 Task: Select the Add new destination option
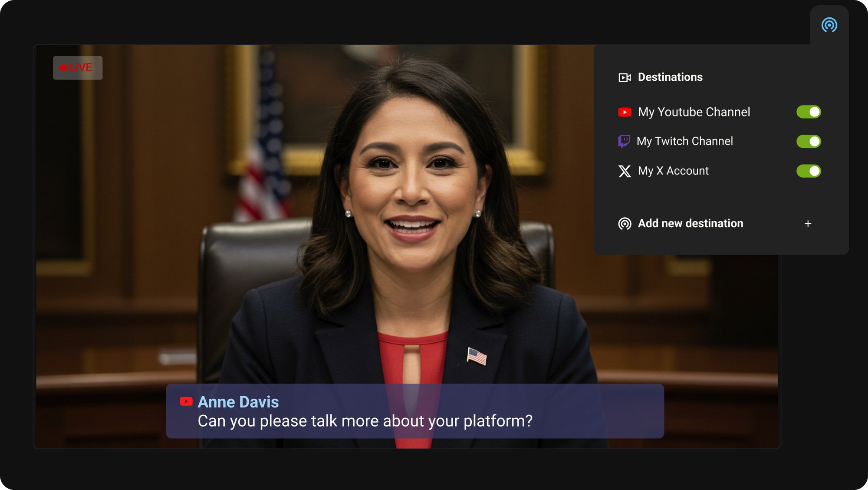tap(715, 224)
